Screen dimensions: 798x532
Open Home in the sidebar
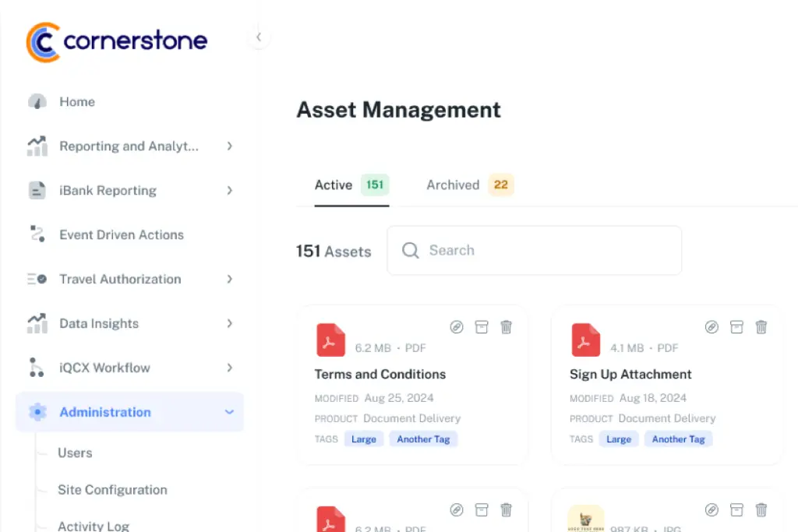[77, 102]
